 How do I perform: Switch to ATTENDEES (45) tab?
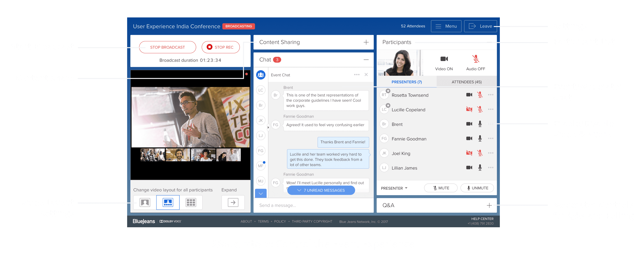pos(467,82)
